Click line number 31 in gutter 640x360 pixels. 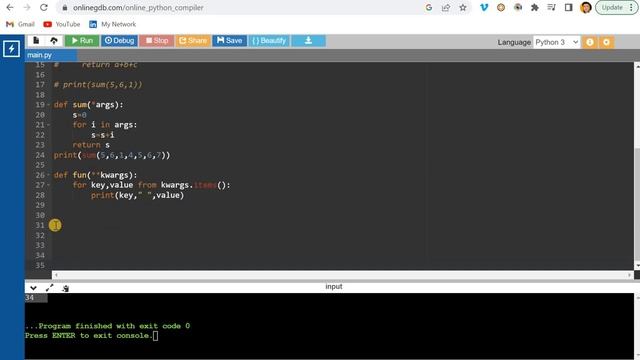(x=40, y=225)
